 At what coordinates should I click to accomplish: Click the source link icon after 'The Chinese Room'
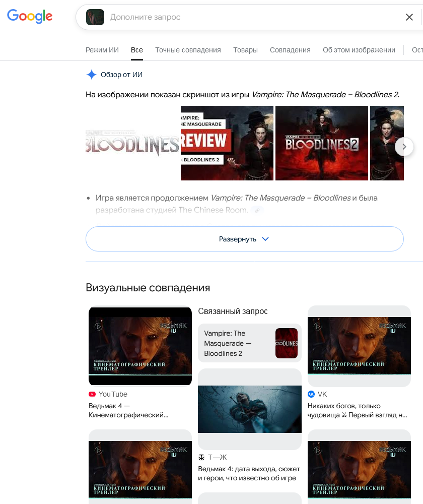tap(257, 210)
